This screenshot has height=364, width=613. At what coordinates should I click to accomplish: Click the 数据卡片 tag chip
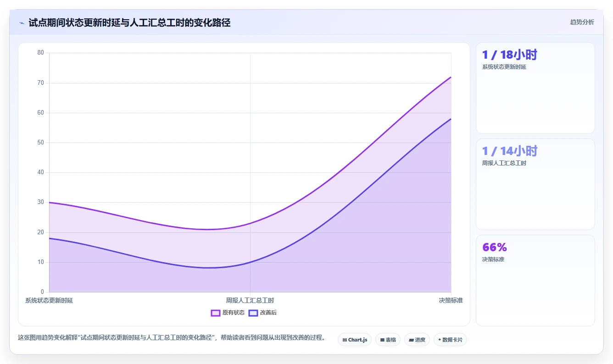pos(450,340)
